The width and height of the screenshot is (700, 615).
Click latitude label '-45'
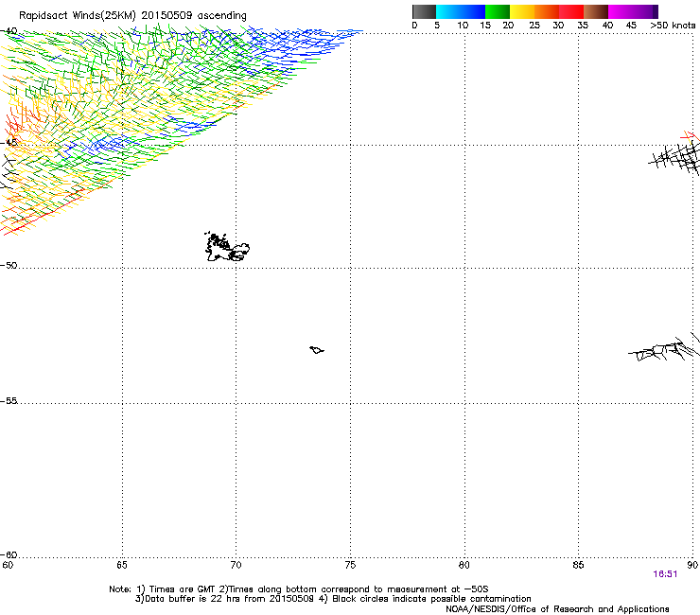pyautogui.click(x=9, y=143)
